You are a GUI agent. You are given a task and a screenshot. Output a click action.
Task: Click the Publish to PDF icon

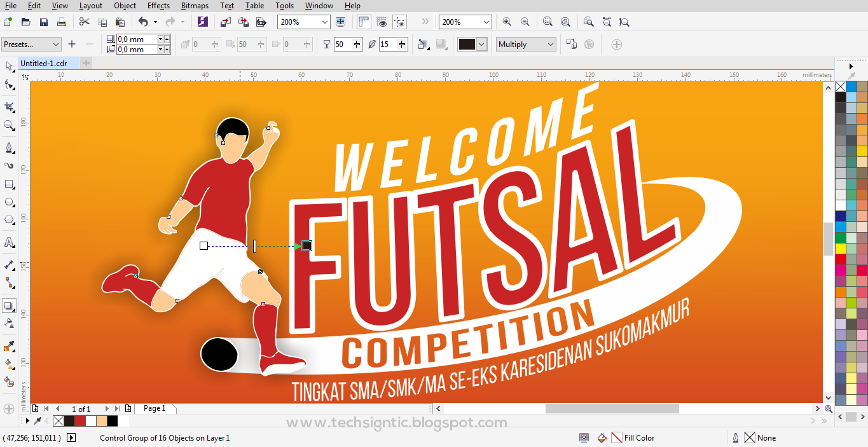click(261, 22)
